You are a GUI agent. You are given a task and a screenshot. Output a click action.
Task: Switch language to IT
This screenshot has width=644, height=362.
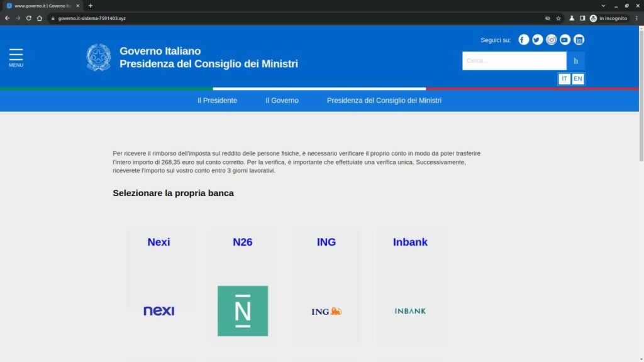coord(564,79)
